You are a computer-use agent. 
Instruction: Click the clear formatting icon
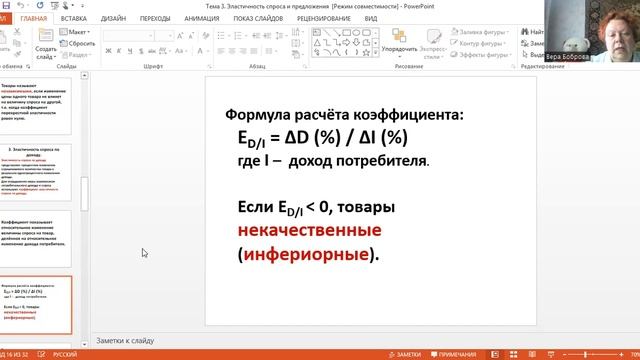205,36
